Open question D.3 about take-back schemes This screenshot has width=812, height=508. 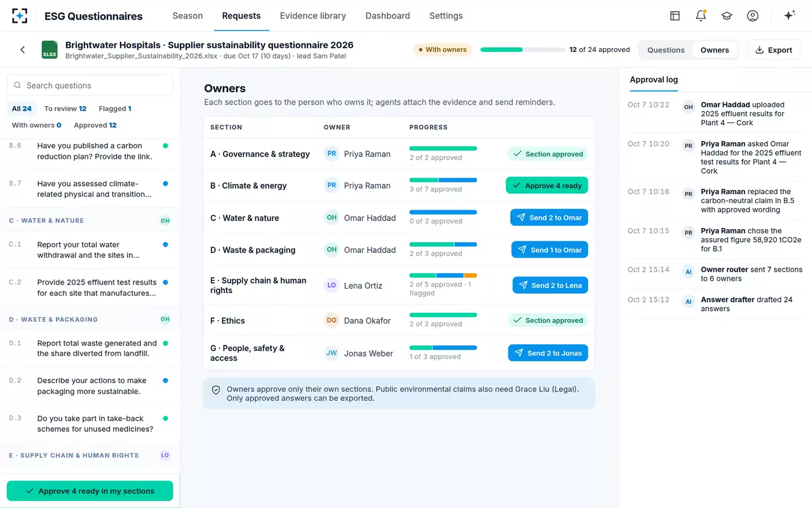(90, 423)
